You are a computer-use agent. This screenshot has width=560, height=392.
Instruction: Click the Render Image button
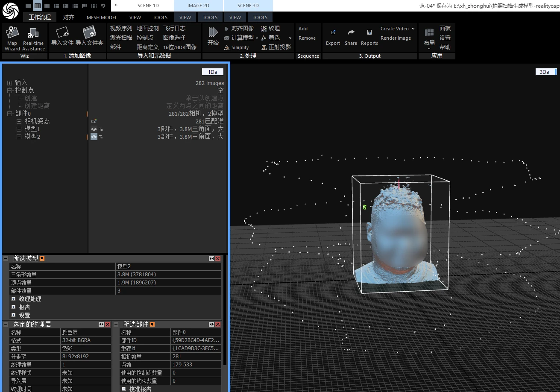[x=396, y=38]
